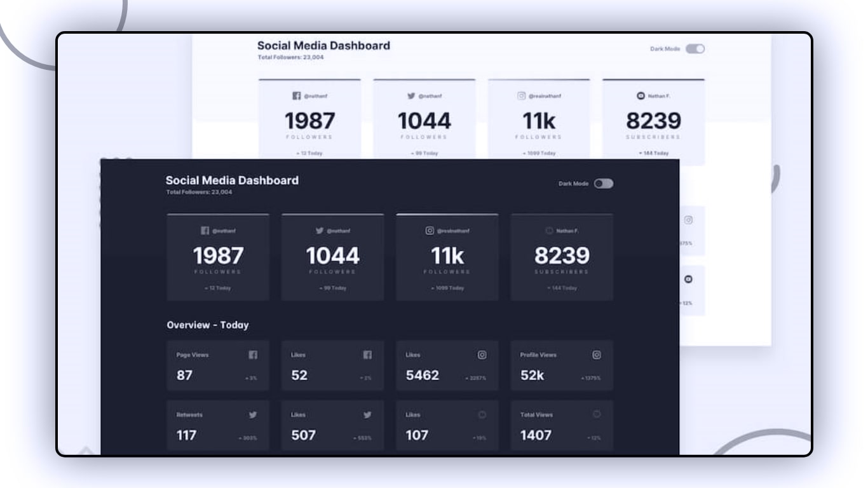
Task: Open the dark Twitter 1044 followers card
Action: point(333,257)
